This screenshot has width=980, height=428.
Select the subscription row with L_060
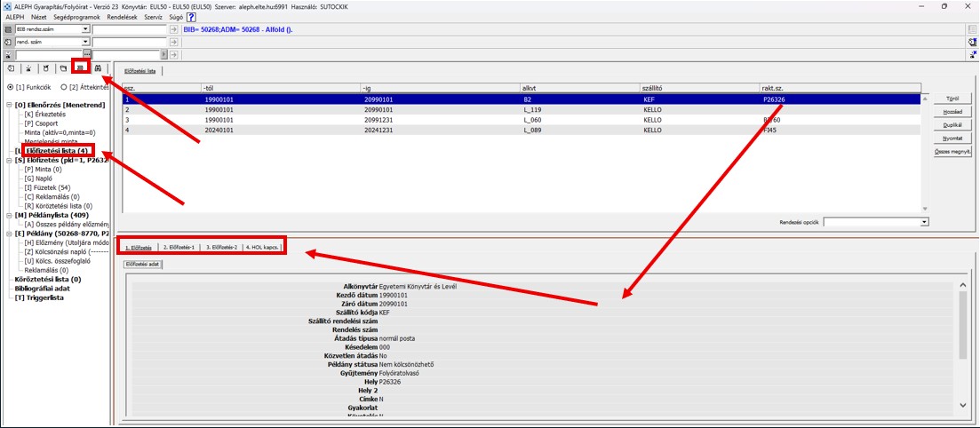(522, 119)
